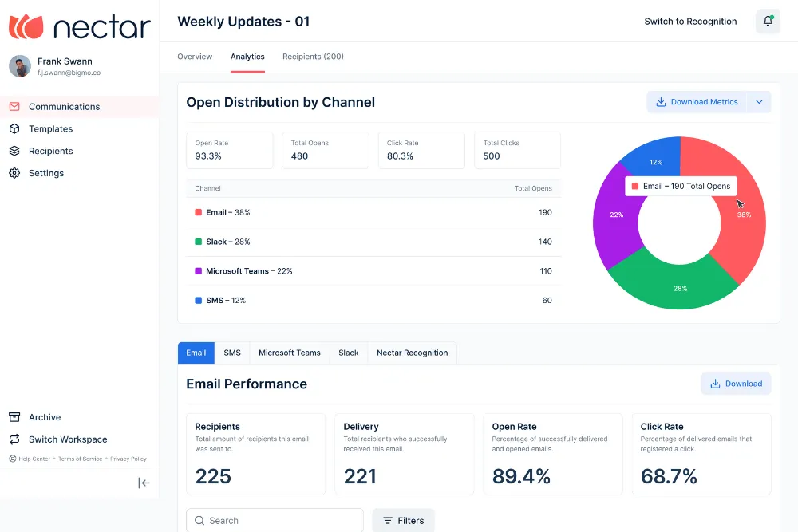The width and height of the screenshot is (798, 532).
Task: Click the Click Rate 80.3% card
Action: [x=421, y=150]
